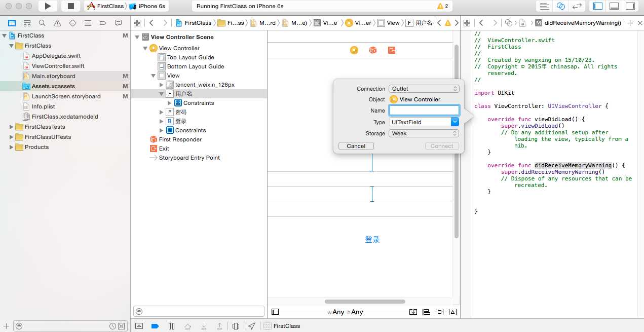Open the Align constraints button
This screenshot has height=332, width=644.
[426, 312]
